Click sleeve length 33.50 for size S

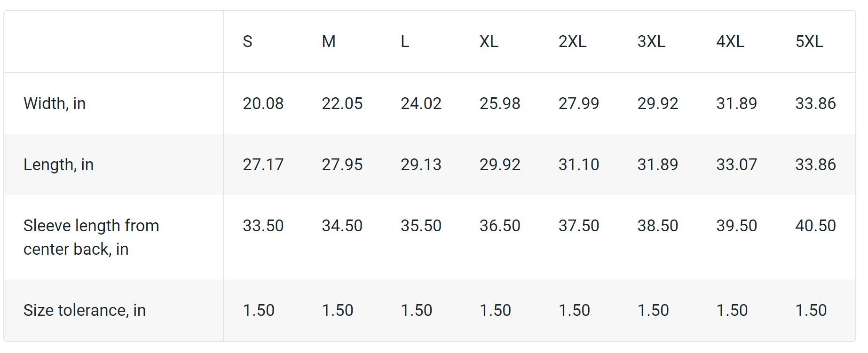pos(263,226)
